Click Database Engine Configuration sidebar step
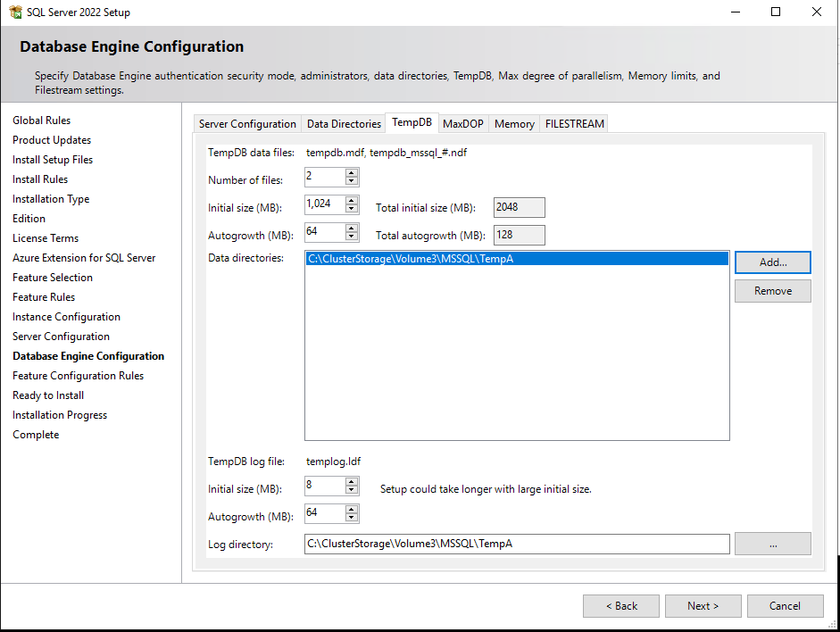Viewport: 840px width, 632px height. (x=88, y=356)
